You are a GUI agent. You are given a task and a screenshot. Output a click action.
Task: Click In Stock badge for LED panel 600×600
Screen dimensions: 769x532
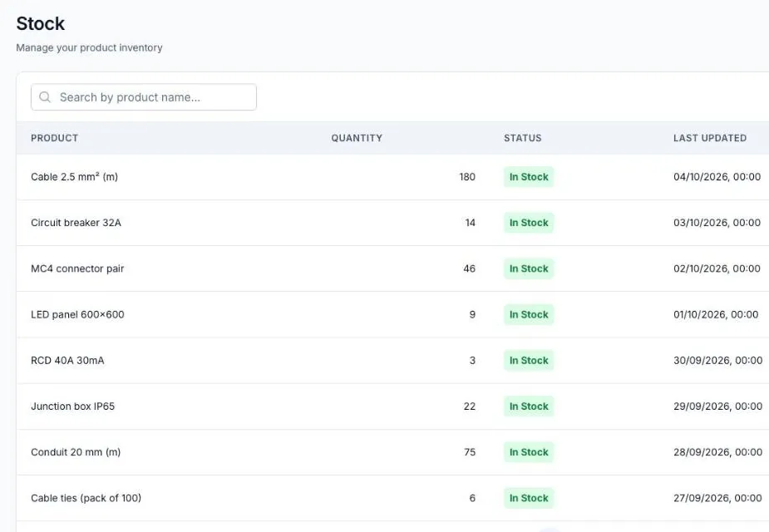[x=529, y=315]
